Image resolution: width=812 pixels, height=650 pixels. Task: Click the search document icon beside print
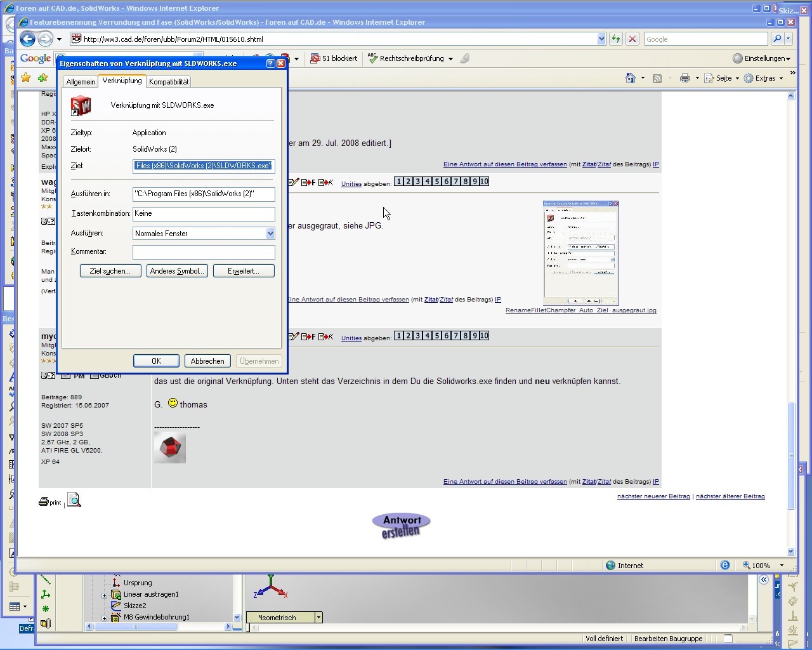click(x=74, y=501)
